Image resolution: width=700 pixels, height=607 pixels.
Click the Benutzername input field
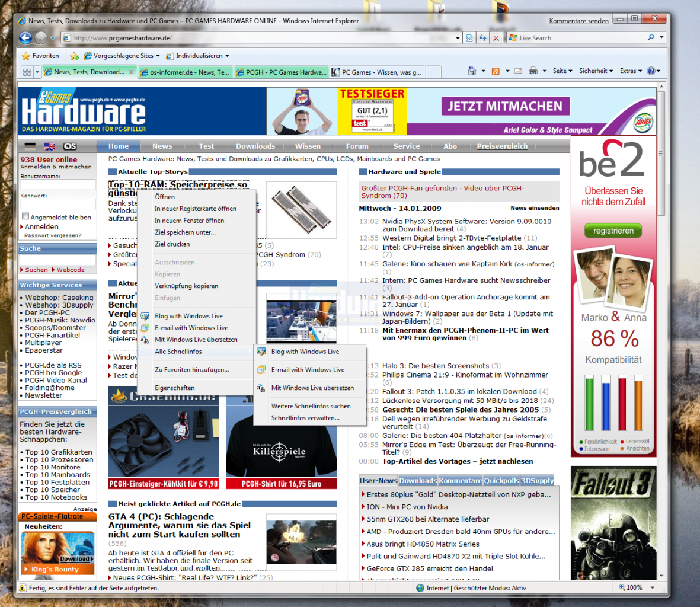(58, 185)
